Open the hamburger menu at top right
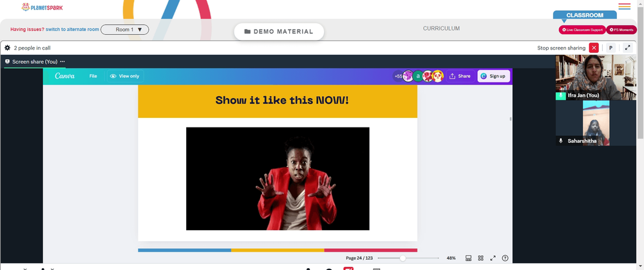 click(624, 6)
